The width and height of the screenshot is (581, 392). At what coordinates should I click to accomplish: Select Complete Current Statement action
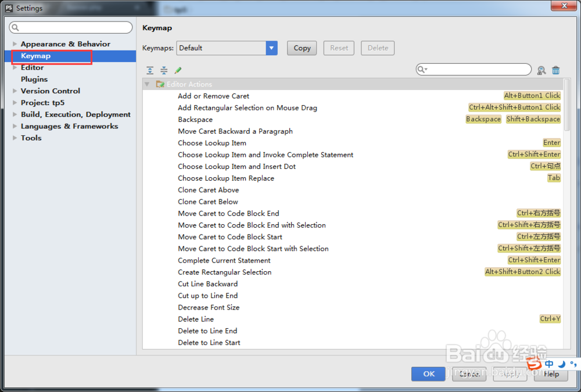pyautogui.click(x=224, y=261)
